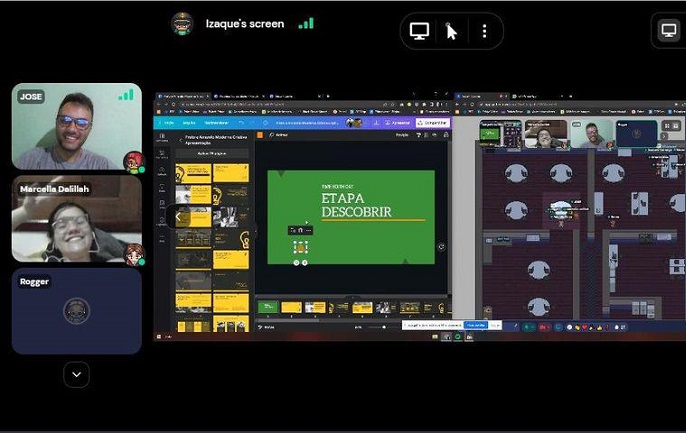
Task: Click the Apresentar button in Canva
Action: click(396, 123)
